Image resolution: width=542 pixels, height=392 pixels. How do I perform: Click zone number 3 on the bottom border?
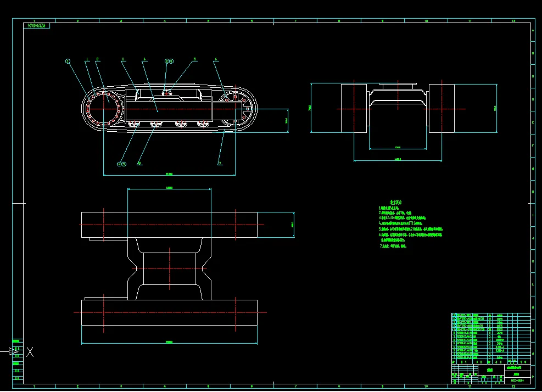121,386
